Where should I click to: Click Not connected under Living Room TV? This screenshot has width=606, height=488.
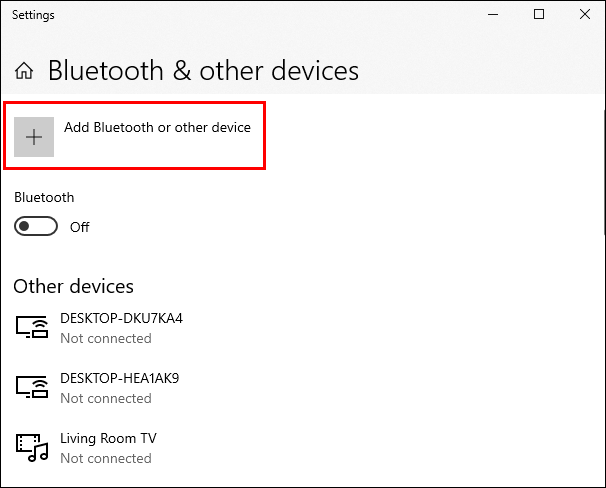[106, 459]
